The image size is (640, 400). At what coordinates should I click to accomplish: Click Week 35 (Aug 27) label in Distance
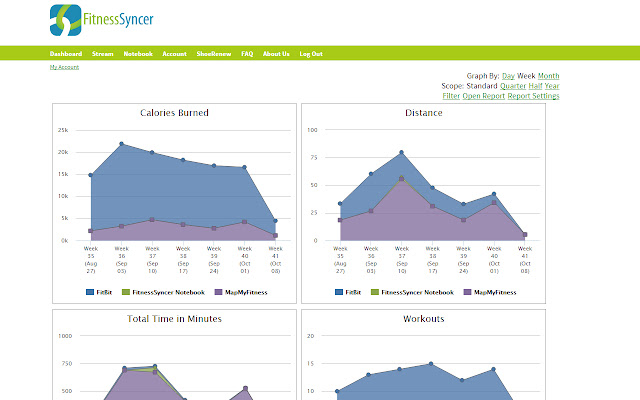tap(340, 260)
